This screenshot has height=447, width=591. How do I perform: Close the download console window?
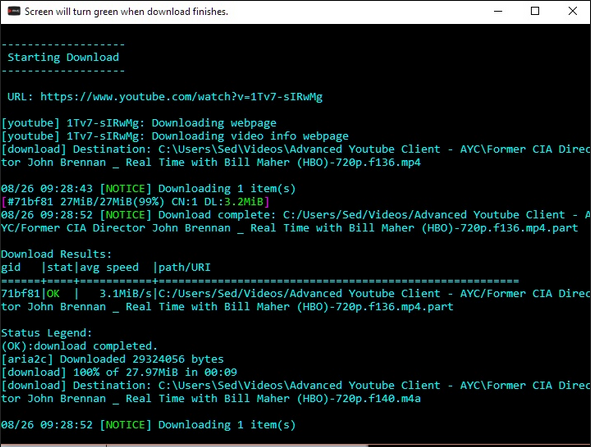tap(572, 11)
